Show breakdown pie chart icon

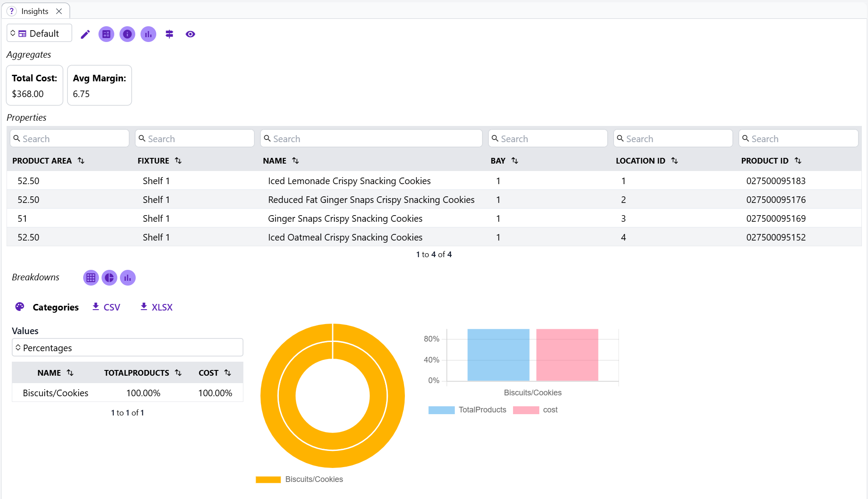[x=109, y=278]
